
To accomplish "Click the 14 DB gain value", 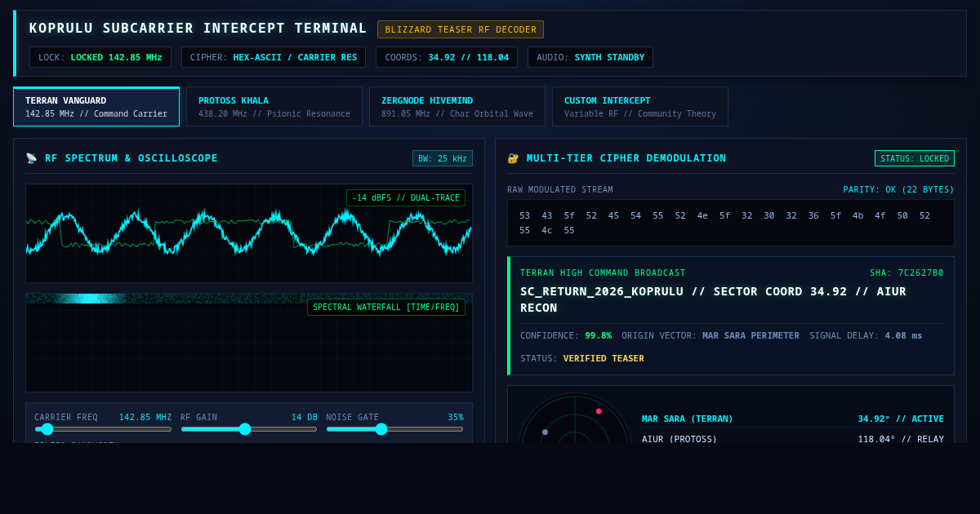I will pos(305,417).
